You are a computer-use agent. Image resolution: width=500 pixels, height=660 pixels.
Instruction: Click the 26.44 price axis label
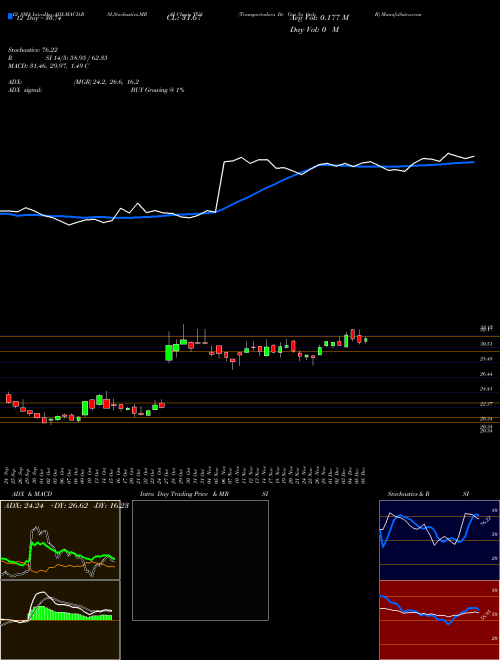486,374
